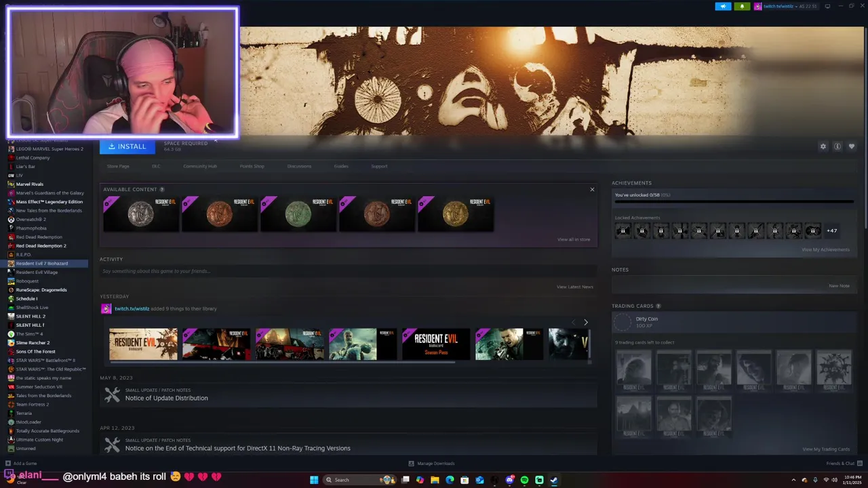The width and height of the screenshot is (868, 488).
Task: Open the Support tab
Action: click(379, 166)
